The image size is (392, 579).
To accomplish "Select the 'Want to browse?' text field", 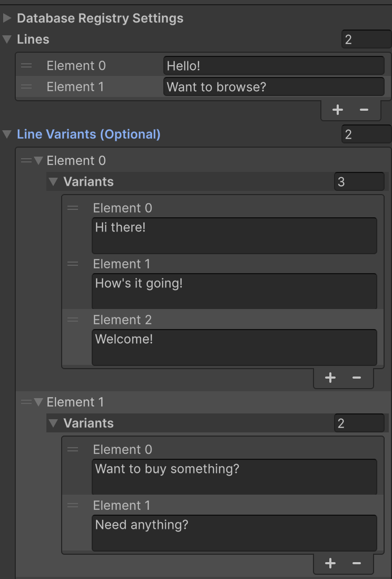I will pos(273,86).
